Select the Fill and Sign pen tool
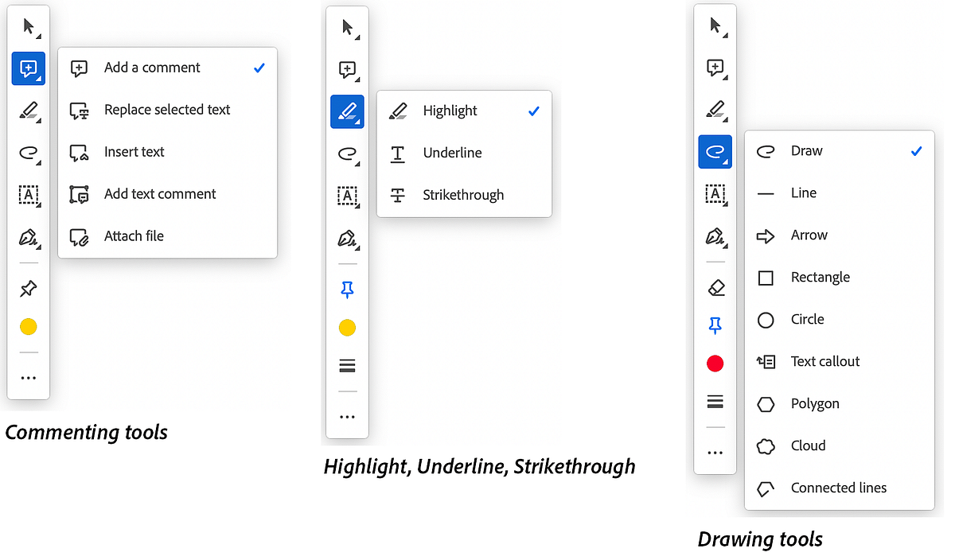The height and width of the screenshot is (560, 955). (x=28, y=238)
